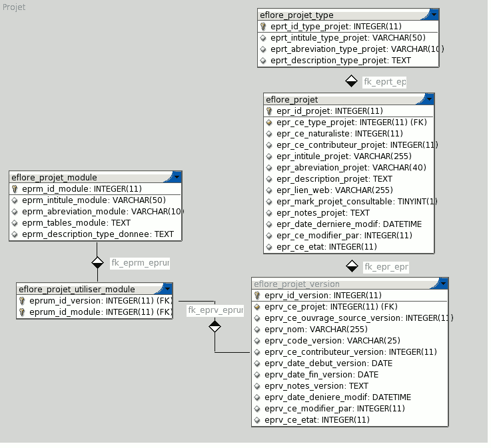
Task: Click the key icon for eprv_id_version
Action: tap(257, 296)
